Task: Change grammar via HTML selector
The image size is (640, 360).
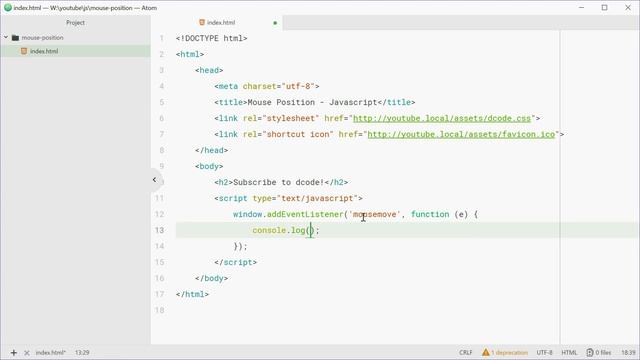Action: point(569,352)
